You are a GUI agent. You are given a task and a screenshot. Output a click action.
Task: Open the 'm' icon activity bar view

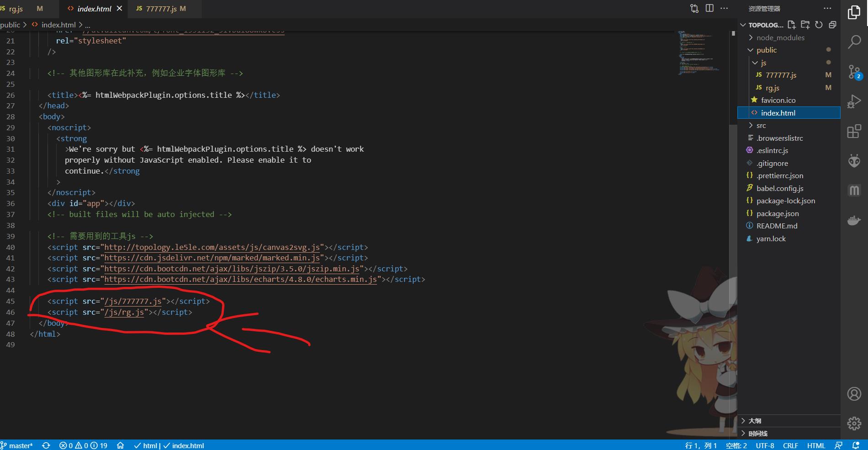[854, 190]
